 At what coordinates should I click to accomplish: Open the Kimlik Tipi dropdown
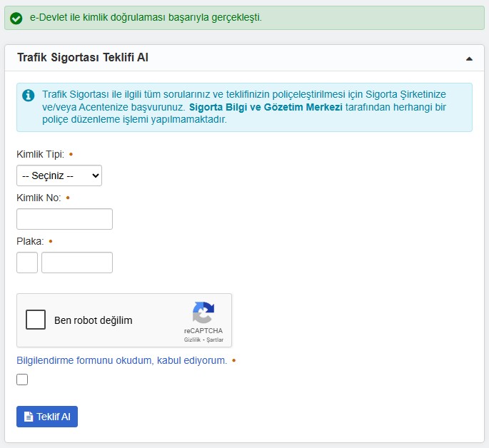(x=59, y=175)
